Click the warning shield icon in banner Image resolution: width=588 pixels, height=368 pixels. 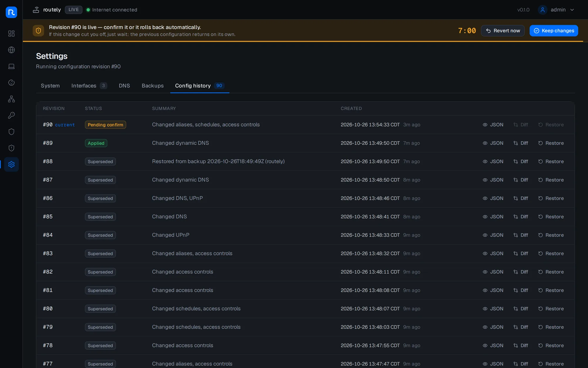click(38, 31)
